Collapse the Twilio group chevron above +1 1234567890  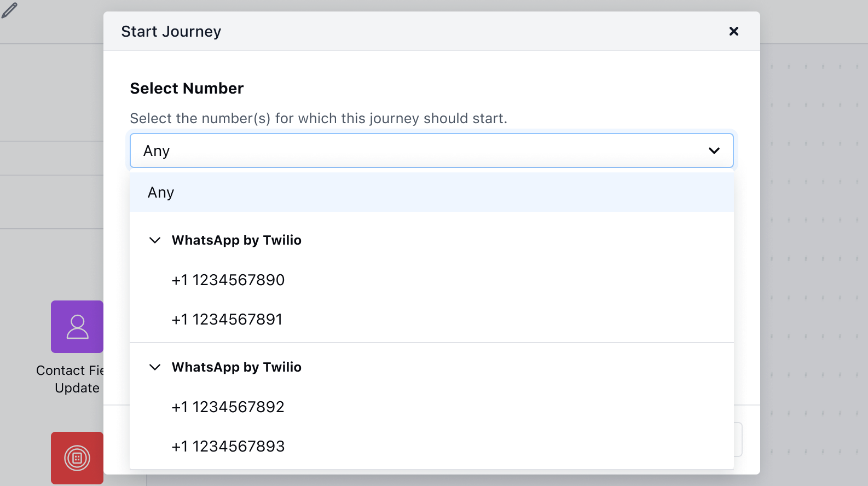pyautogui.click(x=155, y=240)
